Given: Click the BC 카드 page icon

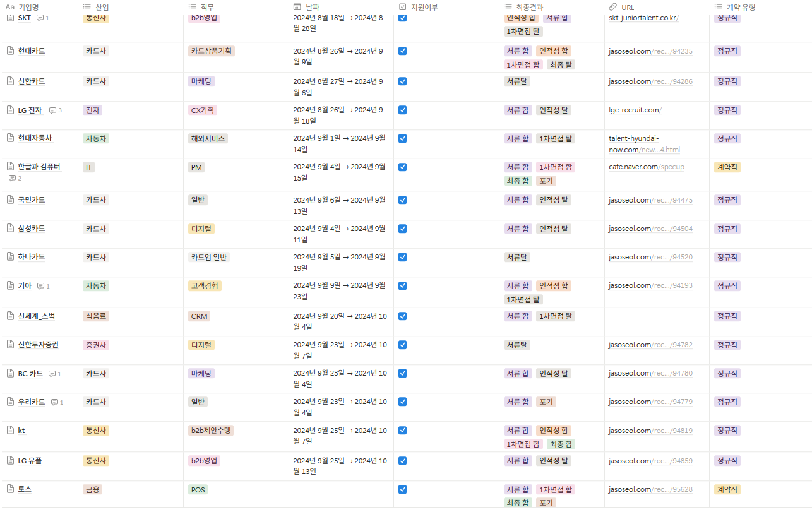Looking at the screenshot, I should [x=10, y=373].
